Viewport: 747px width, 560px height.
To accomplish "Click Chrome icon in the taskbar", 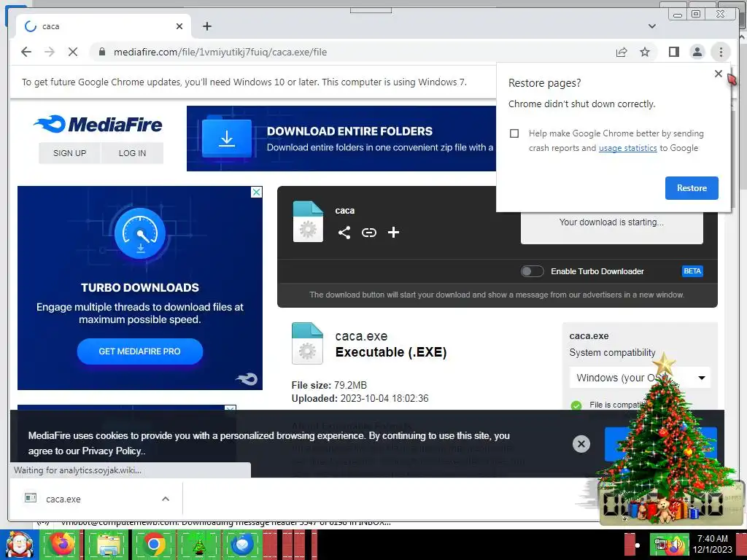I will 153,545.
